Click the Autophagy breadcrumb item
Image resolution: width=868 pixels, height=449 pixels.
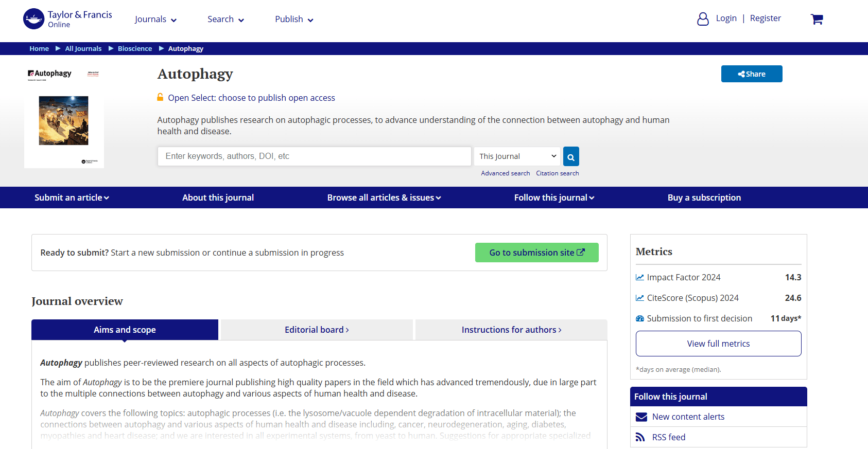coord(186,48)
